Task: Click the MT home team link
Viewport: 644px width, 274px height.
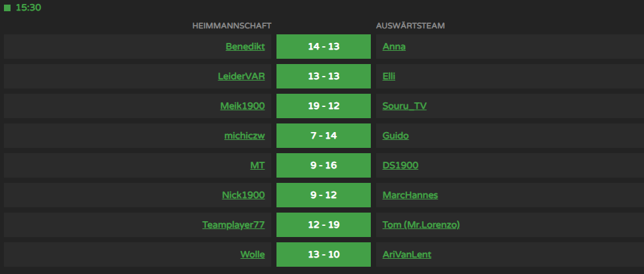Action: (257, 165)
